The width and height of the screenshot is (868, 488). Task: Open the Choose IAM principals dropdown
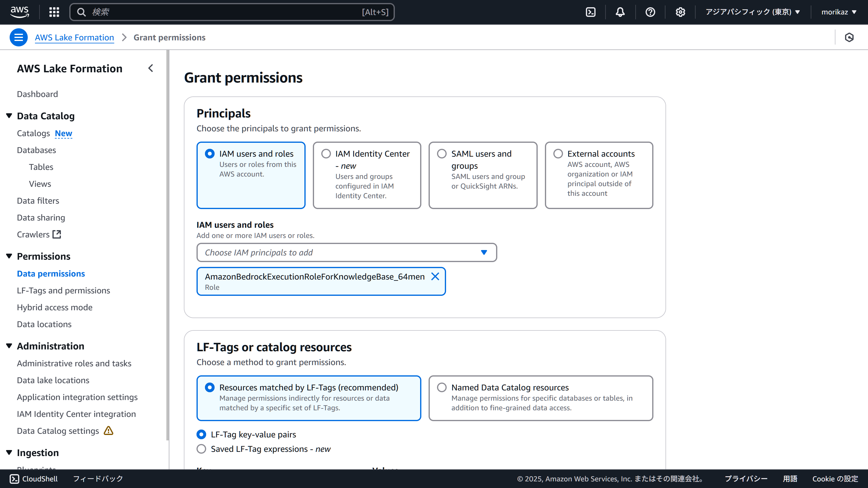(346, 253)
